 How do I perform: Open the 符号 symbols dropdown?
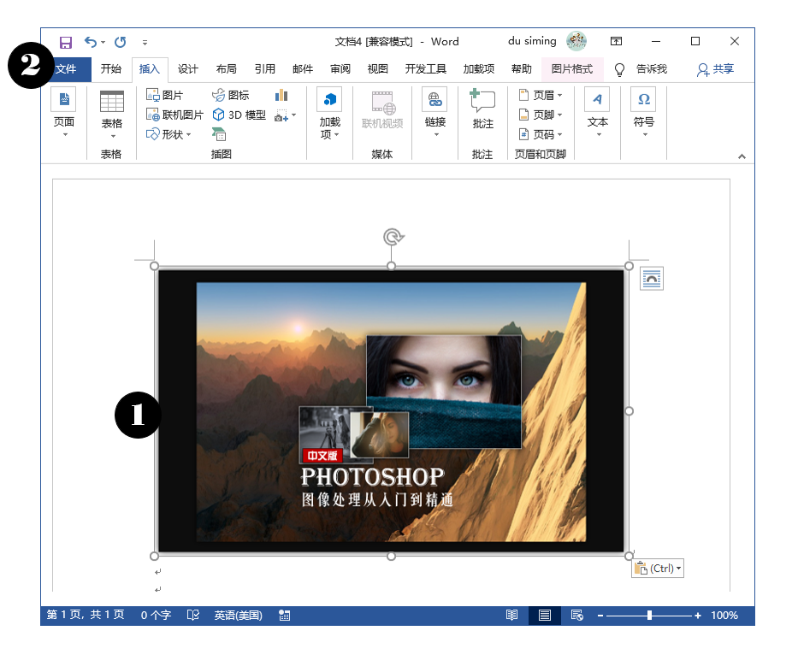coord(644,113)
